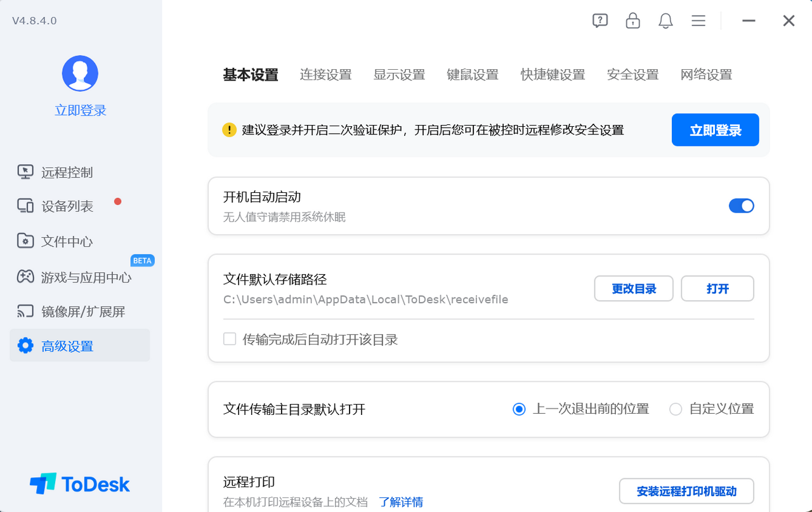
Task: Open 设备列表 in the sidebar
Action: [x=67, y=207]
